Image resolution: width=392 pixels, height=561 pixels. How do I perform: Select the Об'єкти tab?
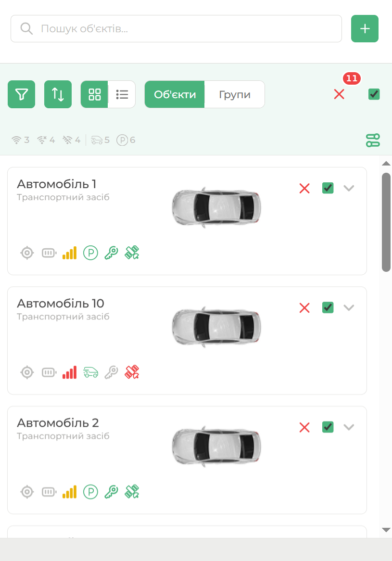click(175, 94)
